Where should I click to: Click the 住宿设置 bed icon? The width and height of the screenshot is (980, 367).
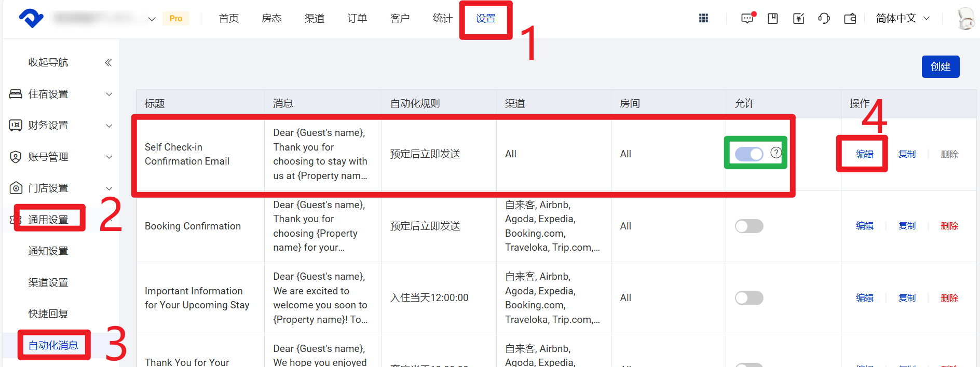pos(16,94)
